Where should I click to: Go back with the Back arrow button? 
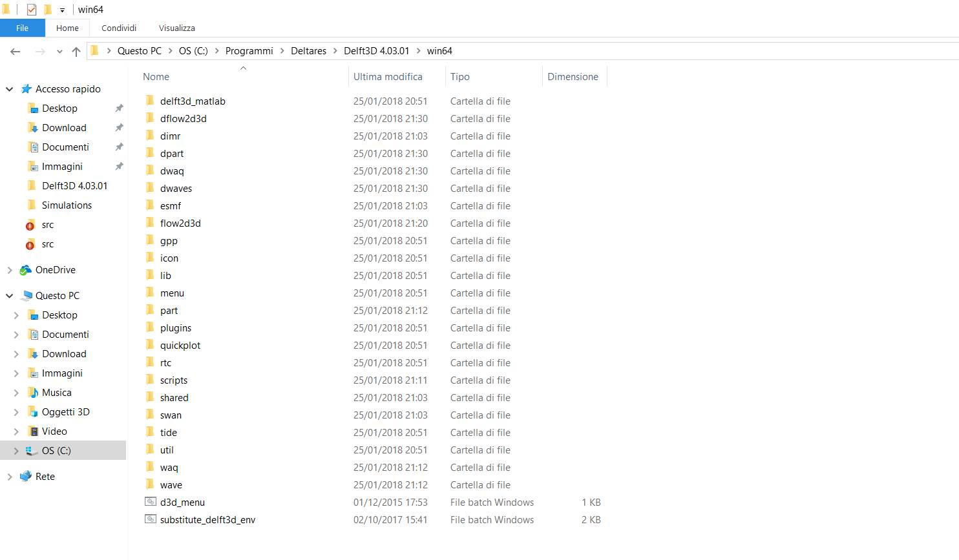pos(16,51)
